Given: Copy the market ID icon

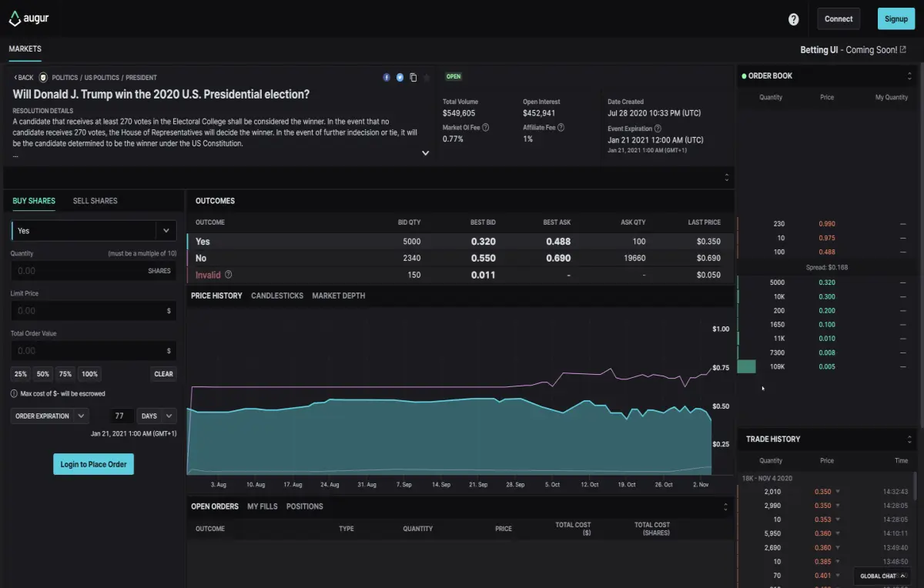Looking at the screenshot, I should pyautogui.click(x=413, y=78).
